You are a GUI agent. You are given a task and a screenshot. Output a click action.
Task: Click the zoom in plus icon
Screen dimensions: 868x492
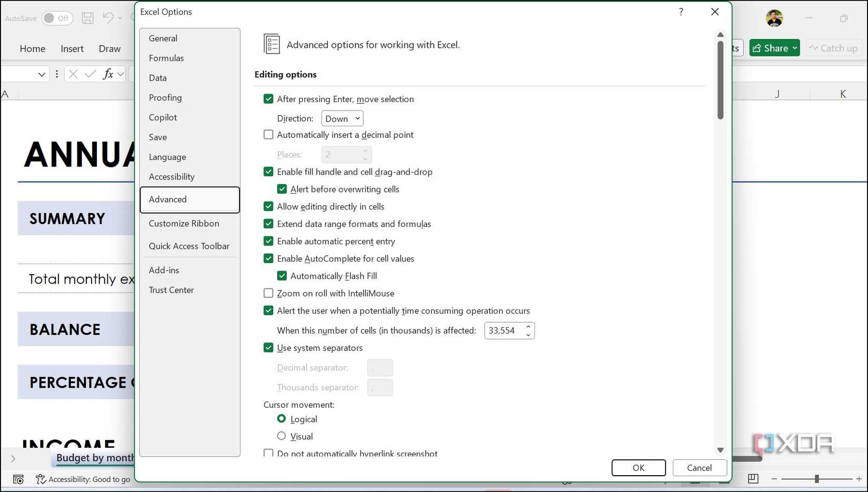pyautogui.click(x=859, y=479)
